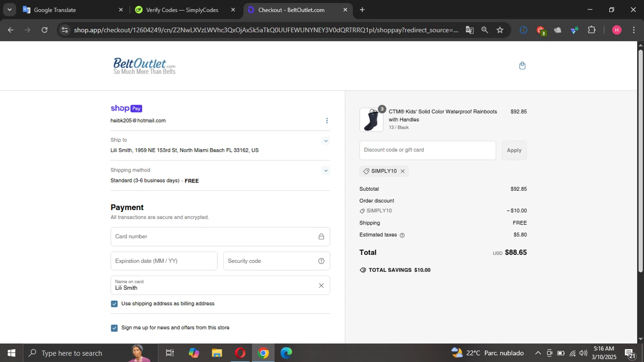Screen dimensions: 644x362
Task: Click the Apply discount button
Action: [x=514, y=150]
